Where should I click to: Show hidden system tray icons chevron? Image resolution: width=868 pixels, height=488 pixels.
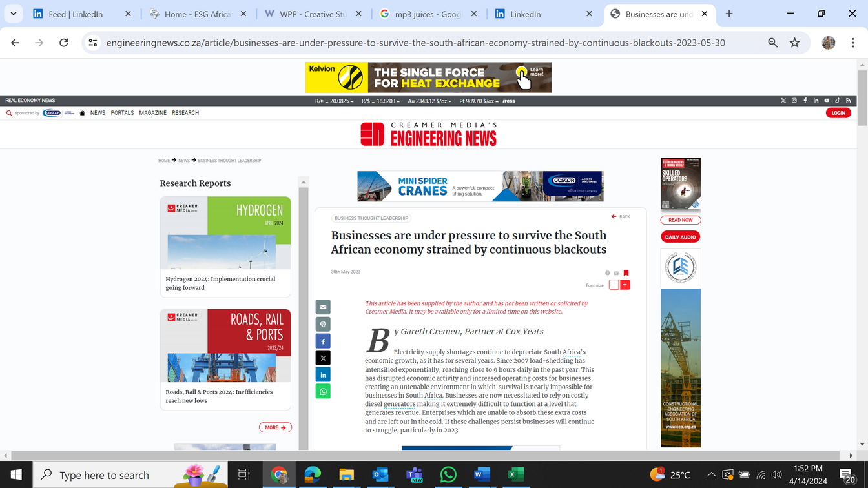tap(711, 475)
